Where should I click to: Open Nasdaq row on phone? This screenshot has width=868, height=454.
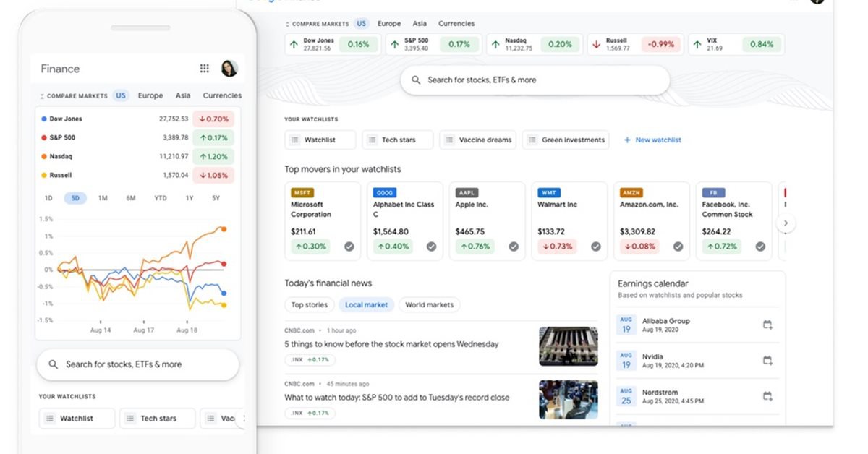pyautogui.click(x=137, y=156)
